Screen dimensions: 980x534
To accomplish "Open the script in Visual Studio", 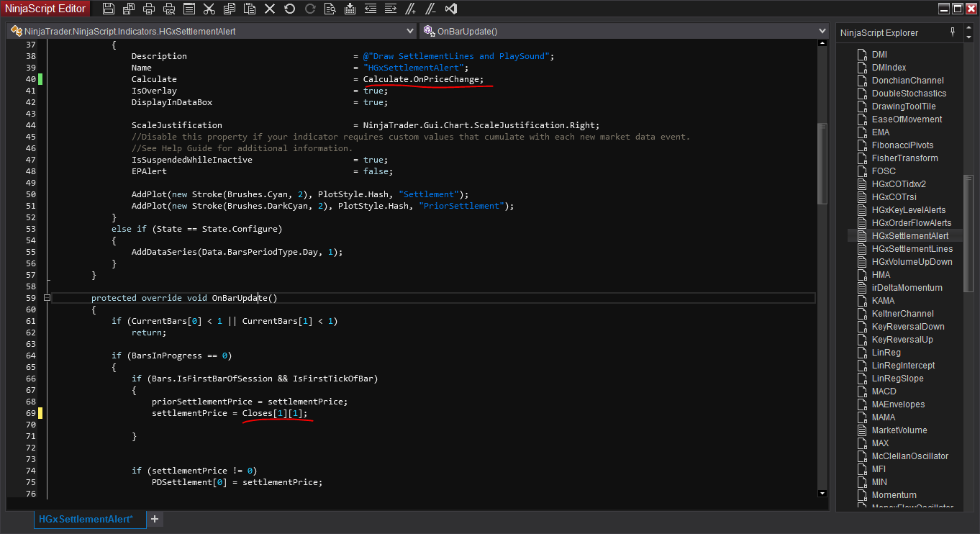I will click(x=451, y=9).
